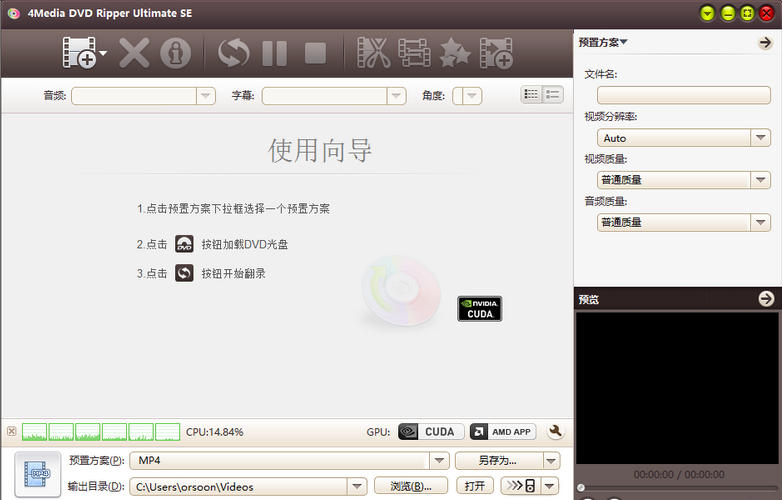
Task: Expand the 视频分辨率 Auto dropdown
Action: (760, 138)
